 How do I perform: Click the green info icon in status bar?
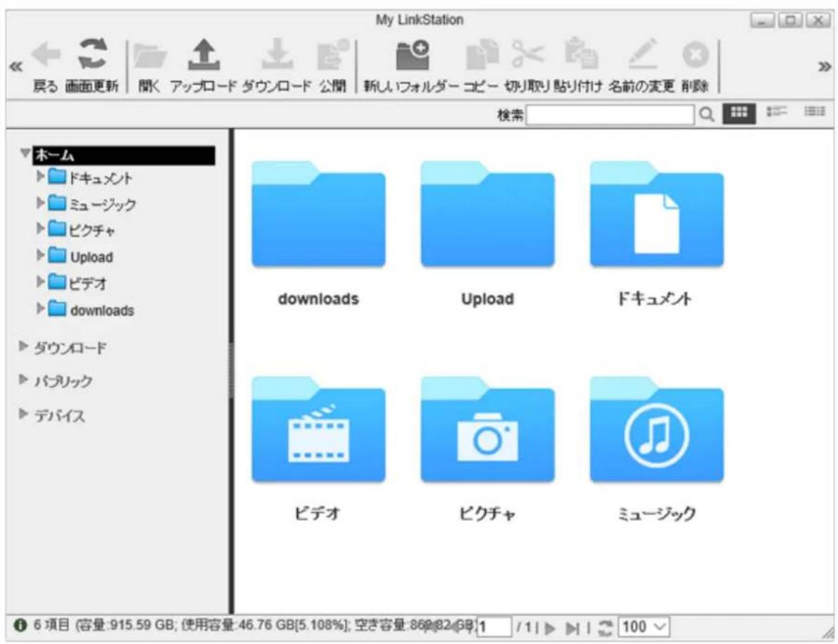[x=20, y=625]
